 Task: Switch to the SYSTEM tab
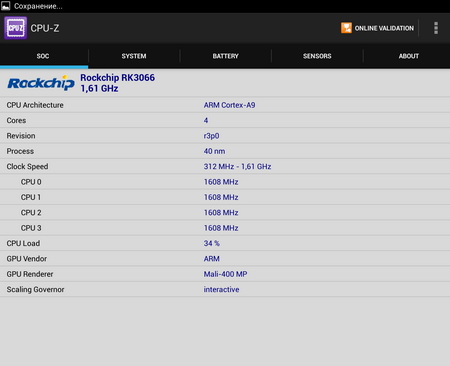point(134,56)
